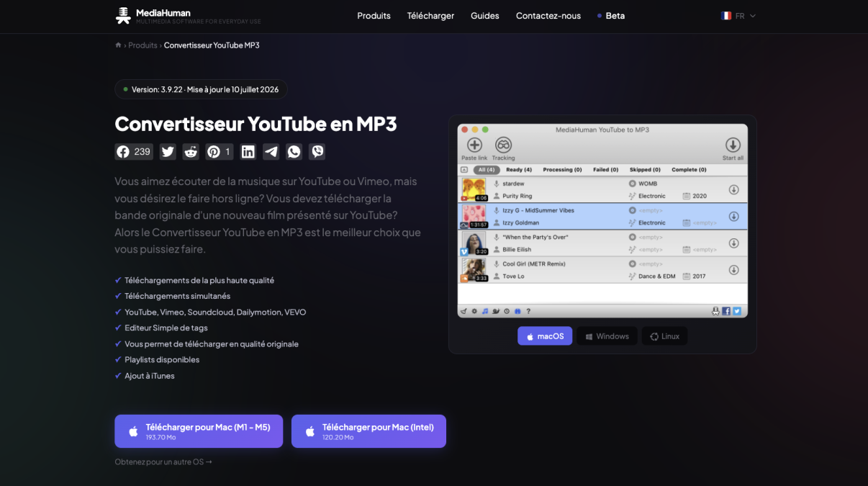Open the Télécharger menu
The image size is (868, 486).
pos(430,16)
